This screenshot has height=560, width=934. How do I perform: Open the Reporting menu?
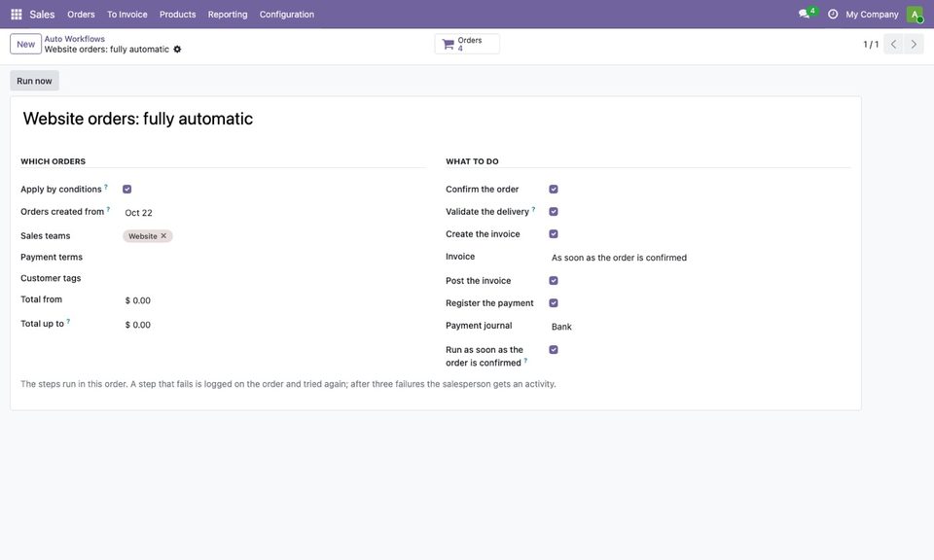pos(228,15)
